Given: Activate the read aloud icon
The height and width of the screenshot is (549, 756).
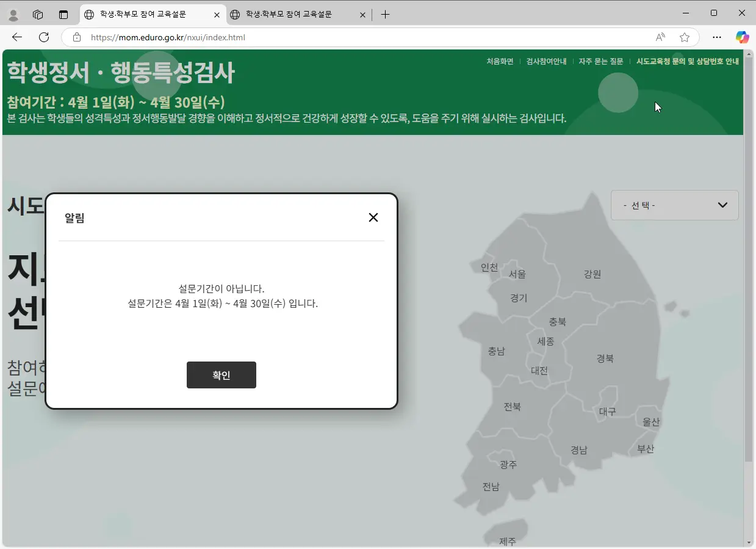Looking at the screenshot, I should click(661, 37).
